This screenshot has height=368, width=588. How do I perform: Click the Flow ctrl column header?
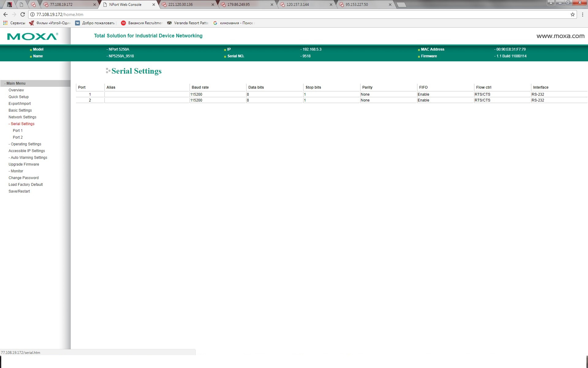pyautogui.click(x=484, y=87)
